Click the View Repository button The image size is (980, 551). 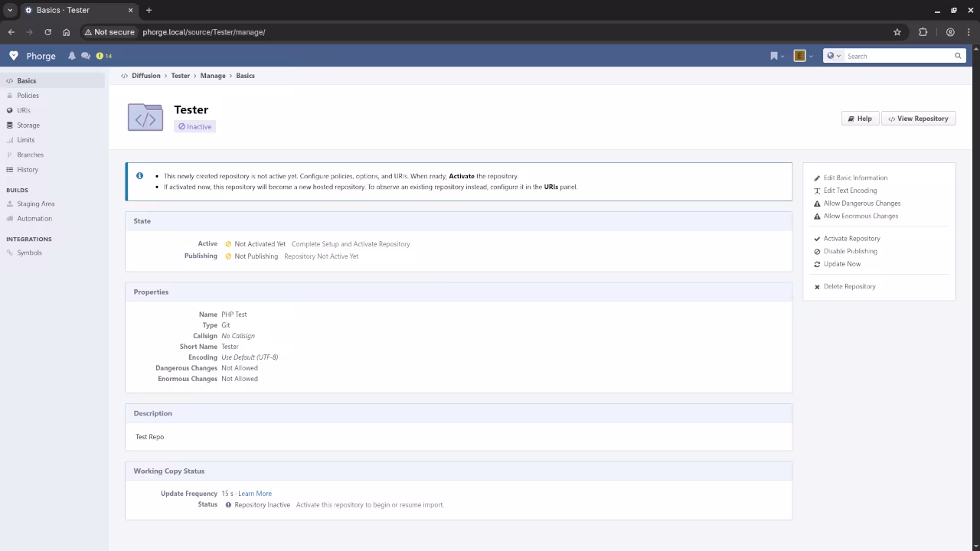[918, 119]
